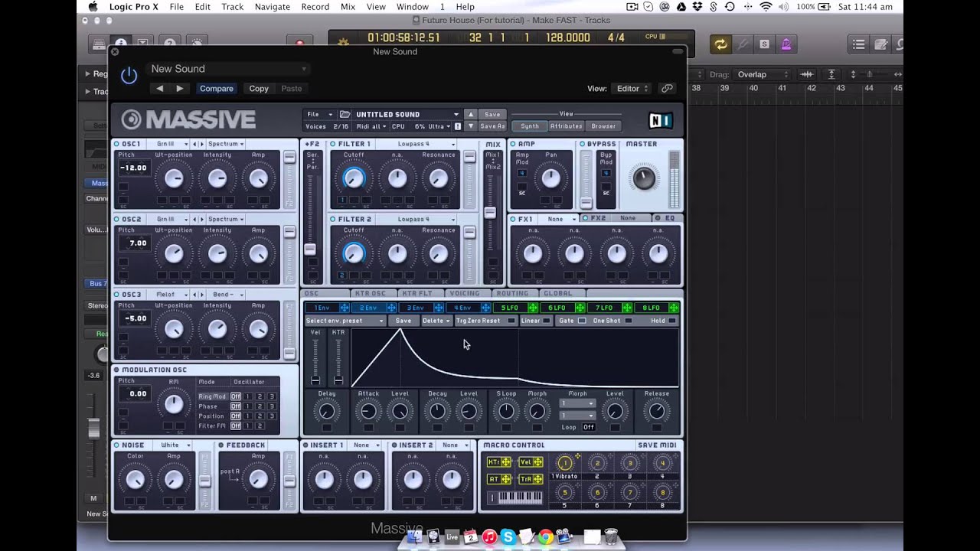Toggle OSC3 on/off

point(117,294)
